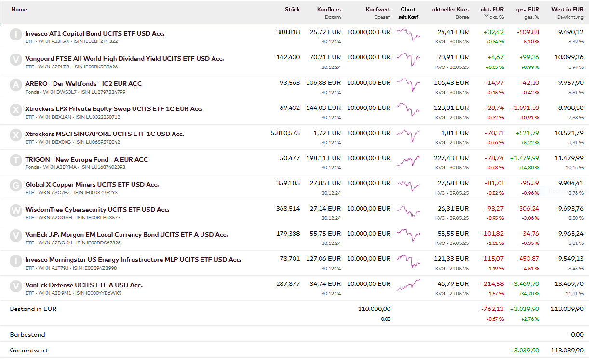The image size is (589, 364).
Task: Click the 'W' icon next to WisdomTree Cybersecurity
Action: pyautogui.click(x=16, y=211)
